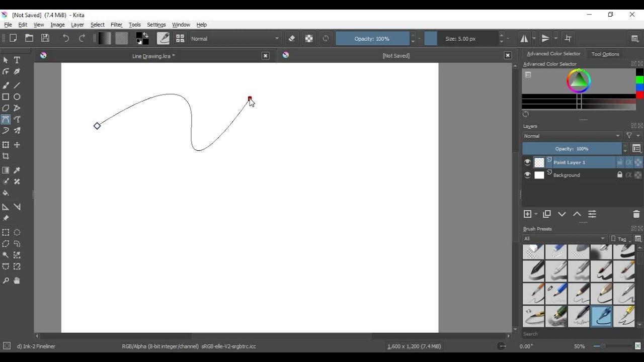Click the Redo arrow in toolbar
This screenshot has width=644, height=362.
tap(82, 38)
